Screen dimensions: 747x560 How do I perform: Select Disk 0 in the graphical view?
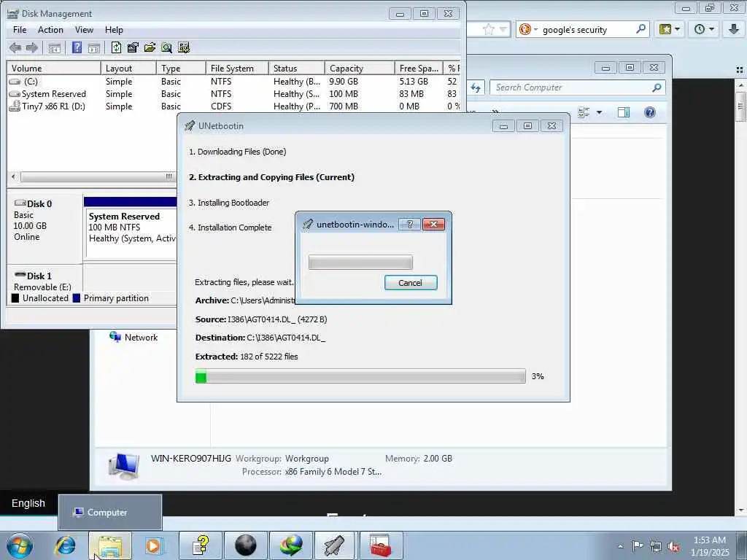(x=44, y=226)
